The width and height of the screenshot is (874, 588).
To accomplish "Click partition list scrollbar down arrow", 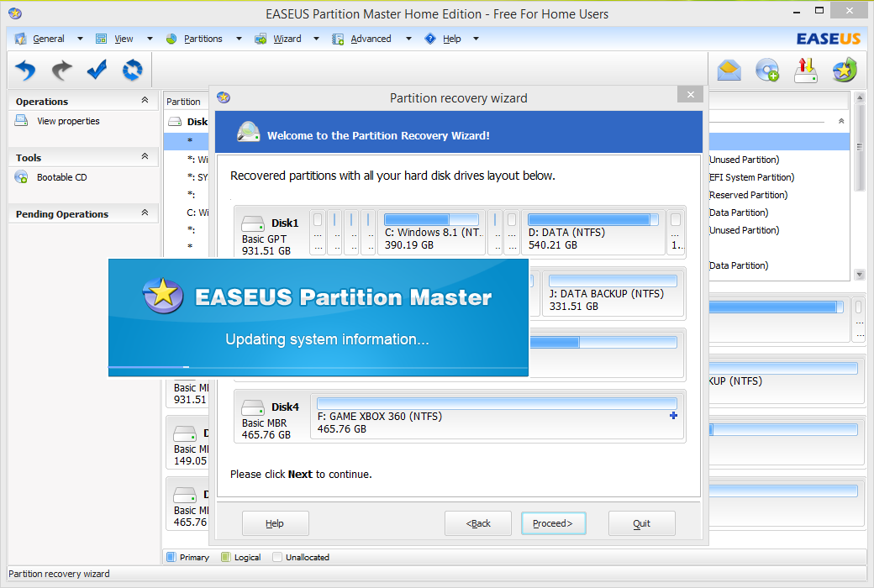I will point(859,274).
